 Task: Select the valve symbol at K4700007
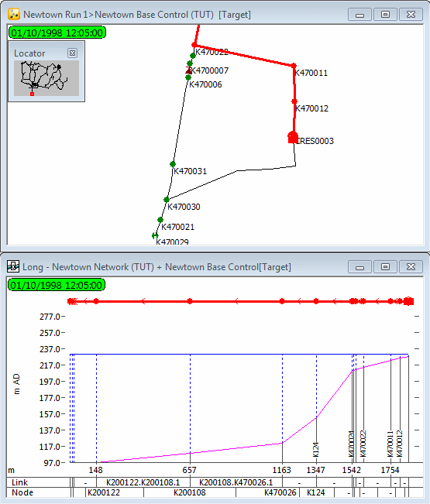pos(189,70)
